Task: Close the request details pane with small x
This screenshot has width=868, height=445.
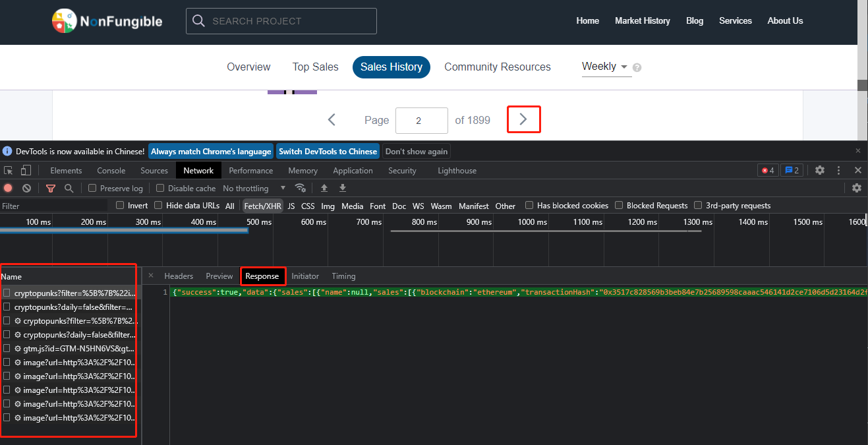Action: click(151, 276)
